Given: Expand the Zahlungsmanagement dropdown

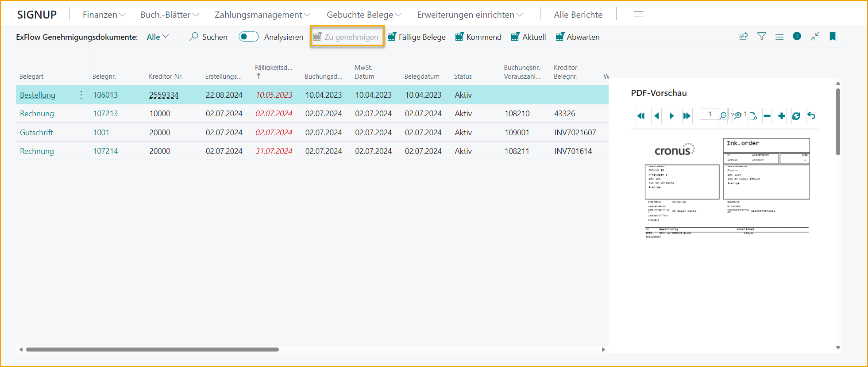Looking at the screenshot, I should click(x=262, y=15).
